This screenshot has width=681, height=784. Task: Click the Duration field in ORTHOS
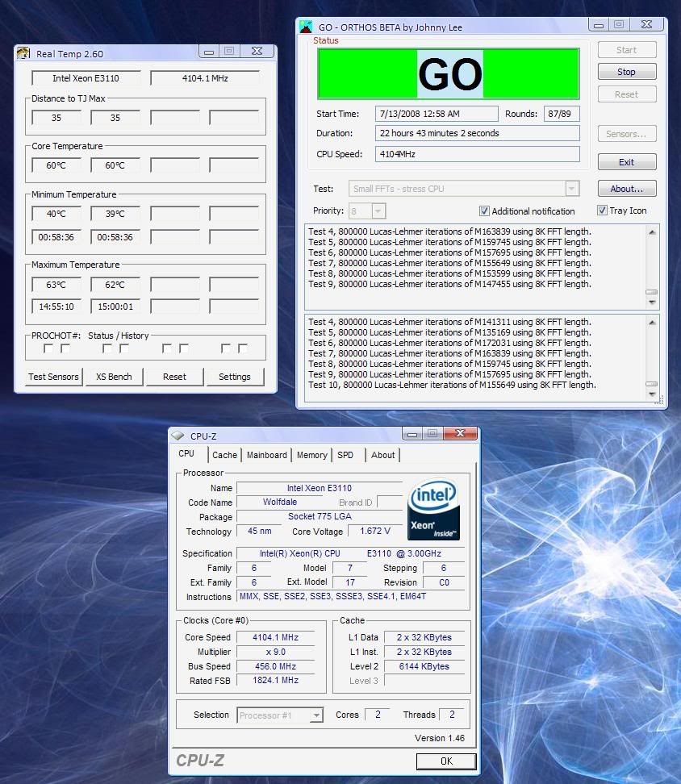[x=478, y=133]
